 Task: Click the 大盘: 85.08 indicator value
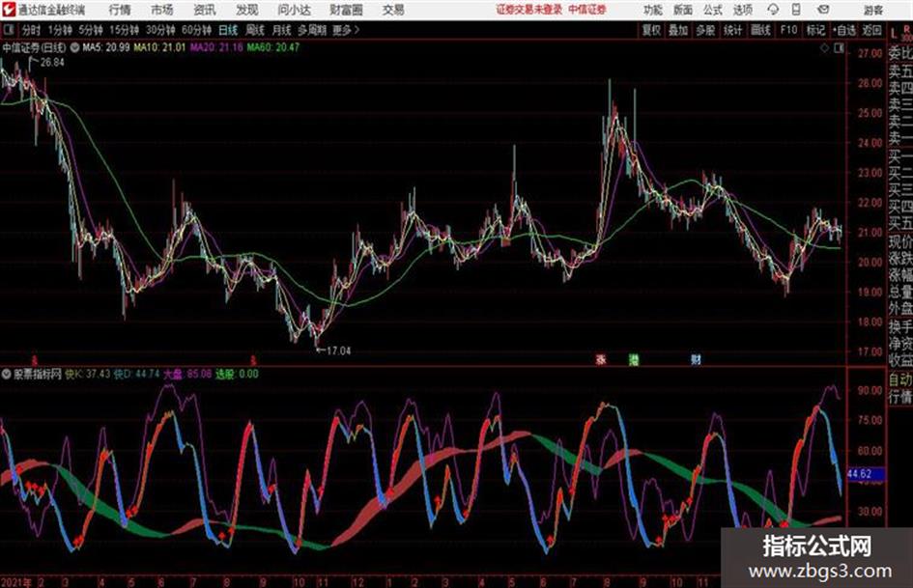[x=187, y=374]
